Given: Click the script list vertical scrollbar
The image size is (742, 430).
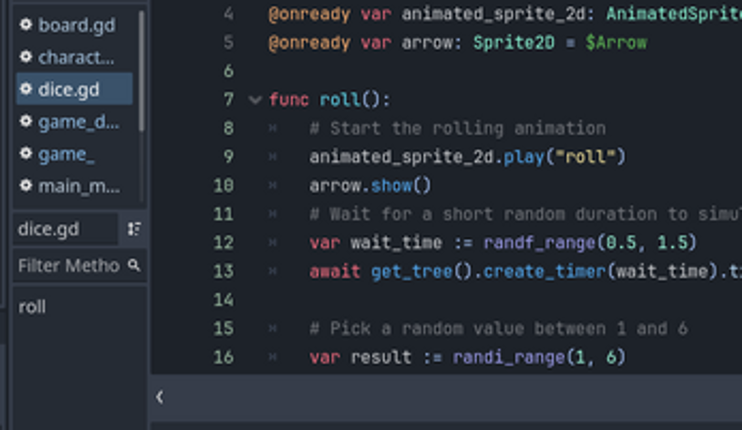Looking at the screenshot, I should point(142,70).
